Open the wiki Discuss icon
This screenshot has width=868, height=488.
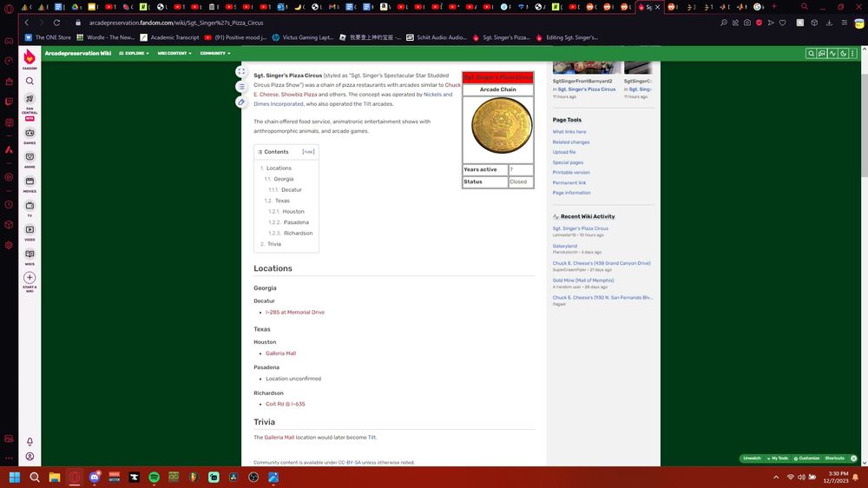tap(821, 53)
